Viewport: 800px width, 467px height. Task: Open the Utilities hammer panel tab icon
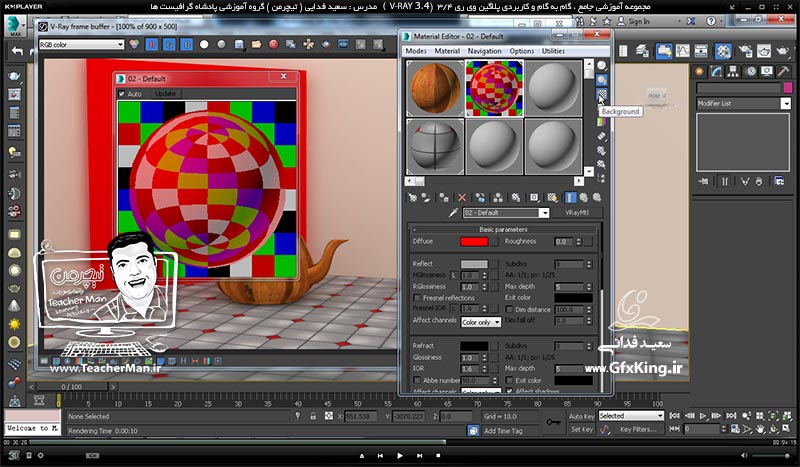(x=783, y=72)
